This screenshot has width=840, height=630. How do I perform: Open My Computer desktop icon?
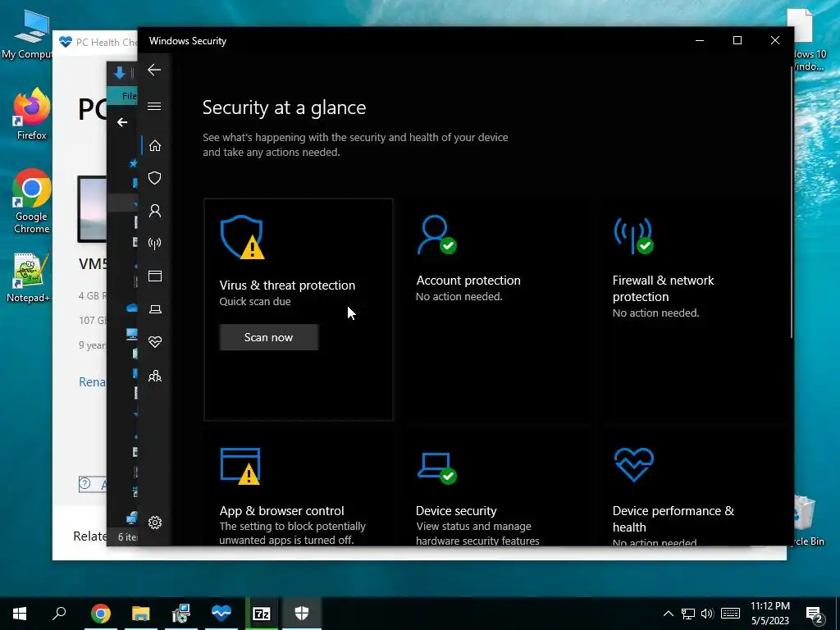point(27,35)
